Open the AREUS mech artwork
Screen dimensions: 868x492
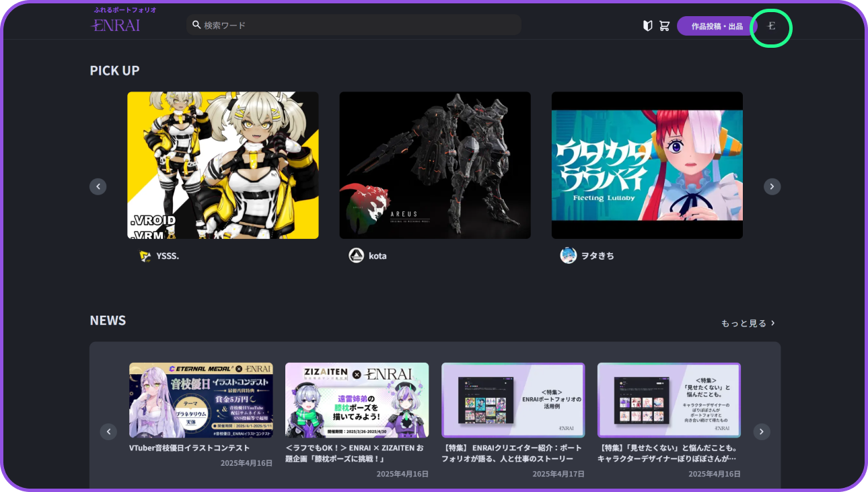pos(435,166)
